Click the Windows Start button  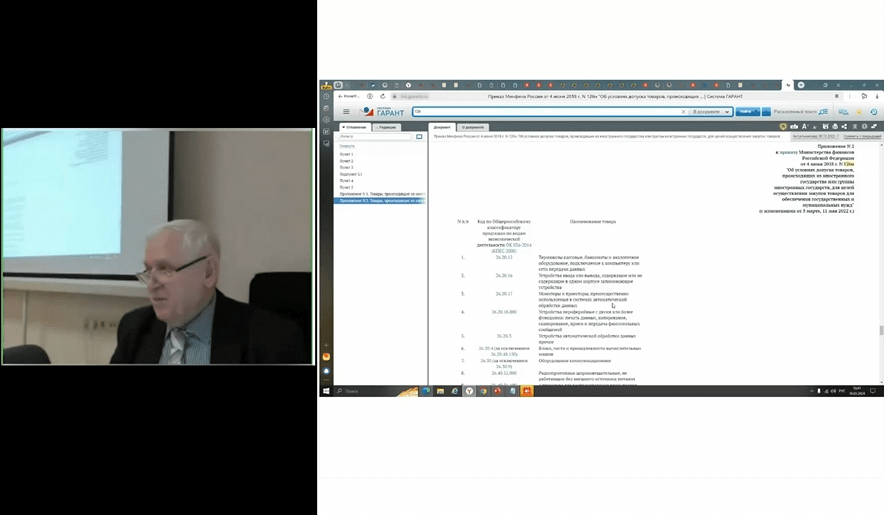point(326,391)
